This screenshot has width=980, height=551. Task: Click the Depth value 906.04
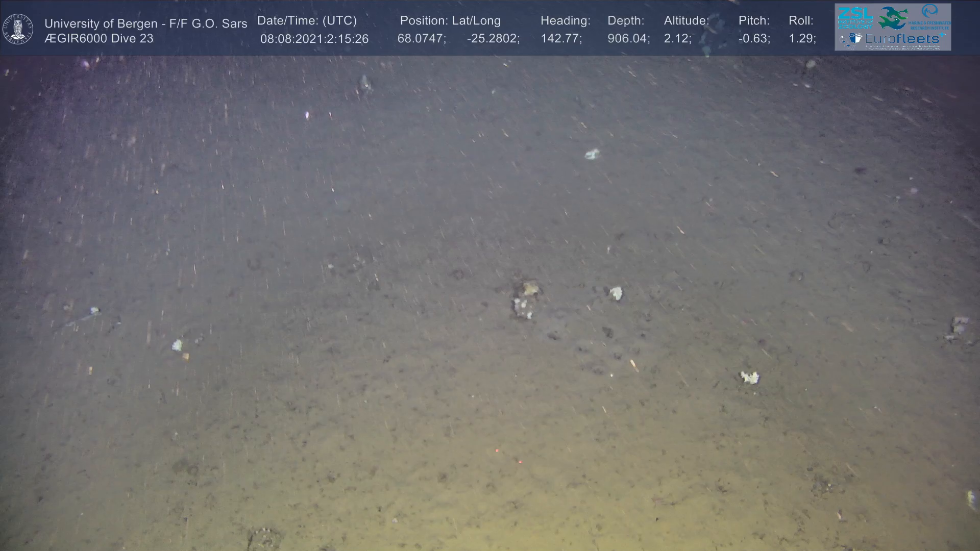click(x=628, y=39)
